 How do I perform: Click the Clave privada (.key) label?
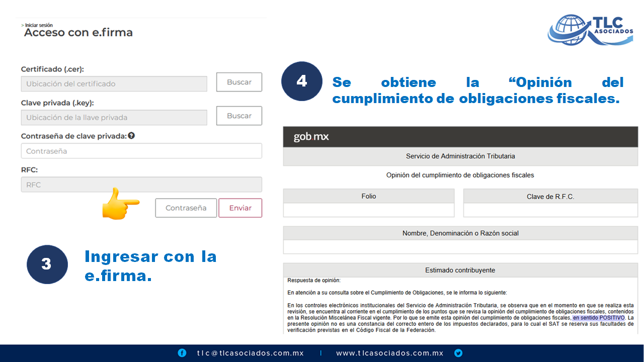click(x=57, y=103)
